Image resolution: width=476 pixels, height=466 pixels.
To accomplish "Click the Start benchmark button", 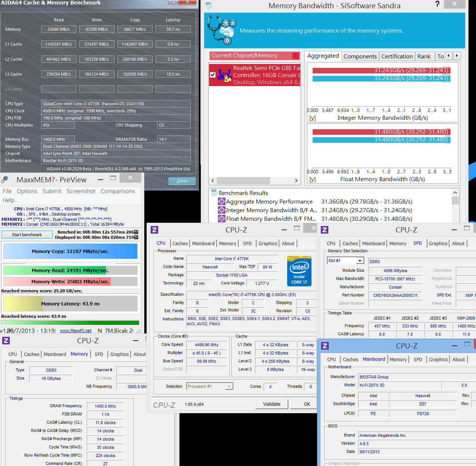I will [27, 235].
